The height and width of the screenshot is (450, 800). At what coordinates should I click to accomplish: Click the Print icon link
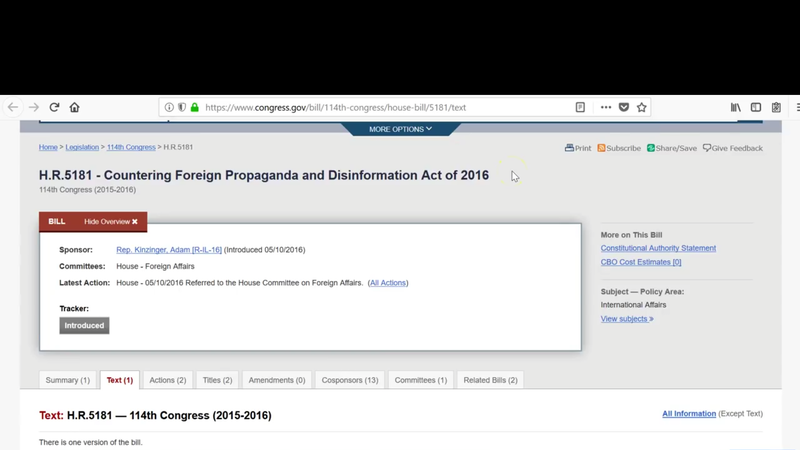pos(578,148)
